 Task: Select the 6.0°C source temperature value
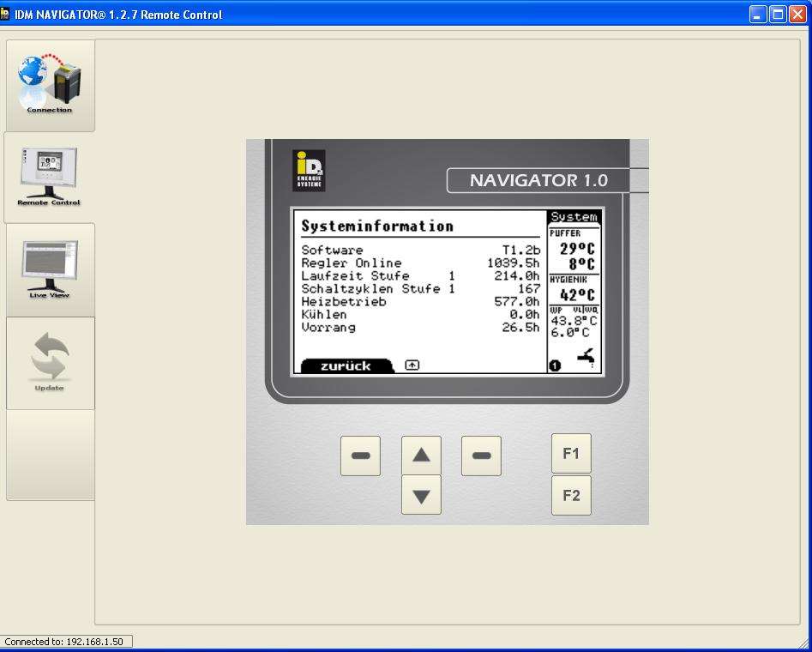(569, 333)
